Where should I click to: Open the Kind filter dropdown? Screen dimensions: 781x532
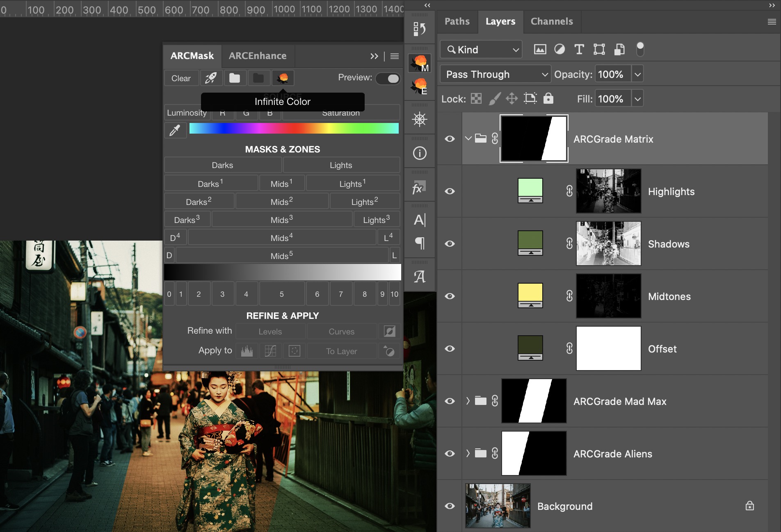481,50
